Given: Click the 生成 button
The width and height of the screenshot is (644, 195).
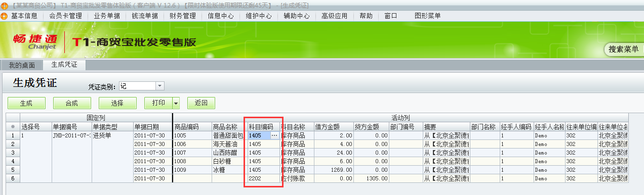Looking at the screenshot, I should point(26,103).
